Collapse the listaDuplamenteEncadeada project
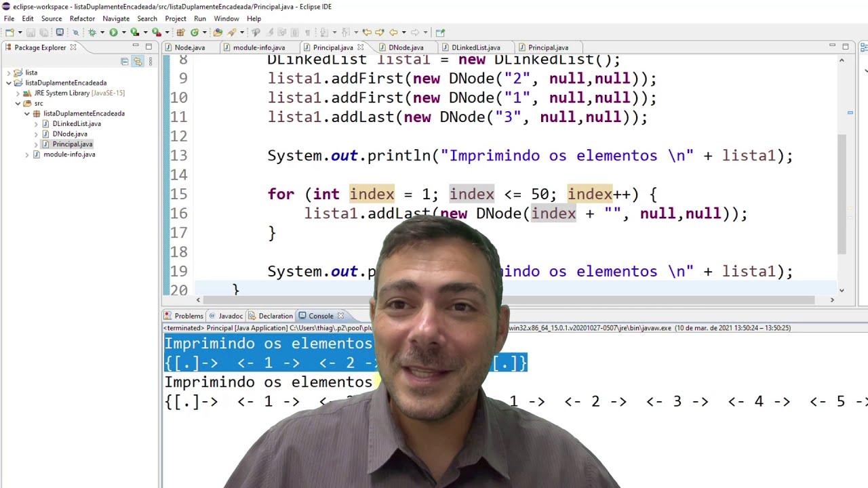868x488 pixels. [x=8, y=83]
